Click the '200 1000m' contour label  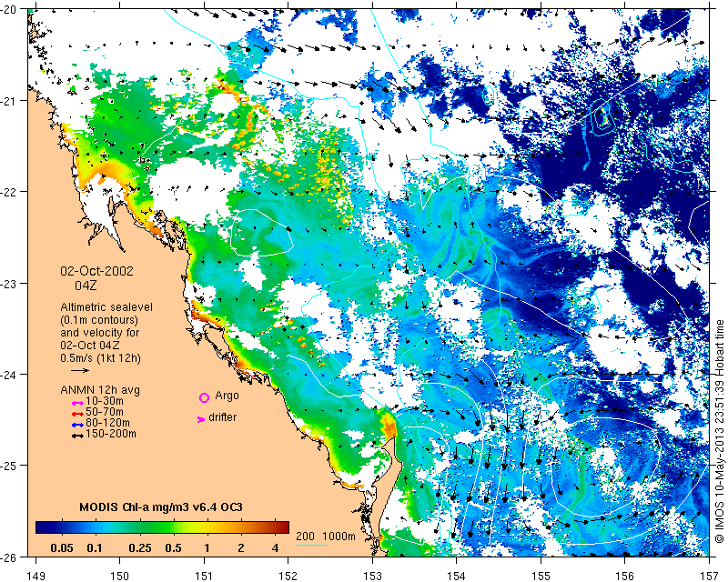(x=326, y=537)
